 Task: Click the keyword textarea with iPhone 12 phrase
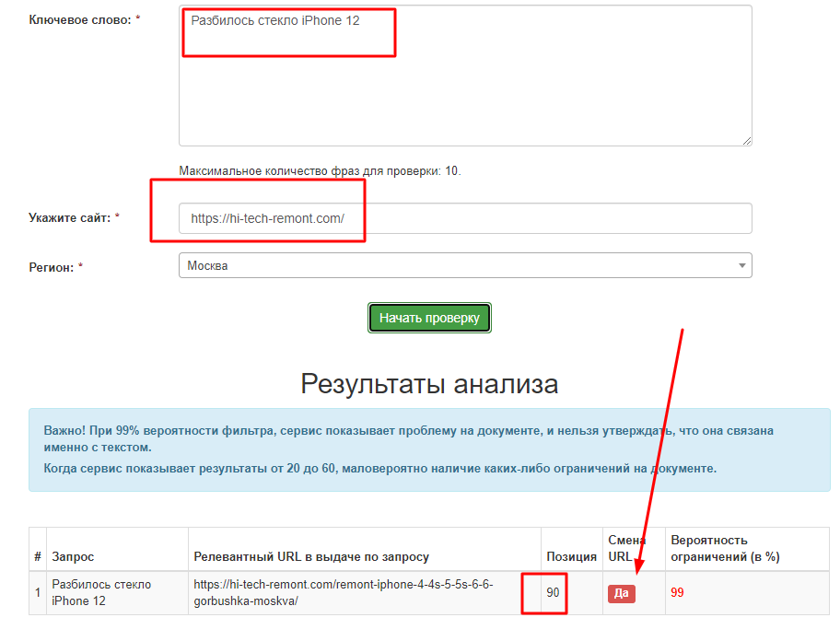click(x=465, y=75)
